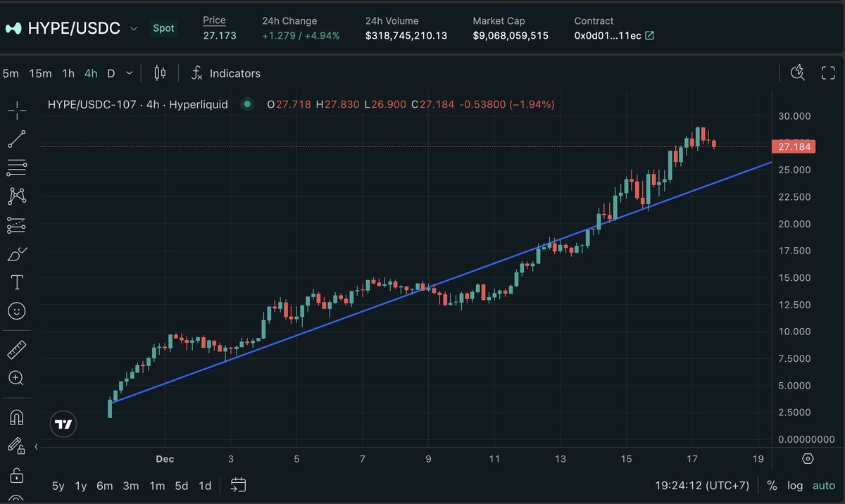845x504 pixels.
Task: Select the crosshair cursor tool
Action: (x=17, y=109)
